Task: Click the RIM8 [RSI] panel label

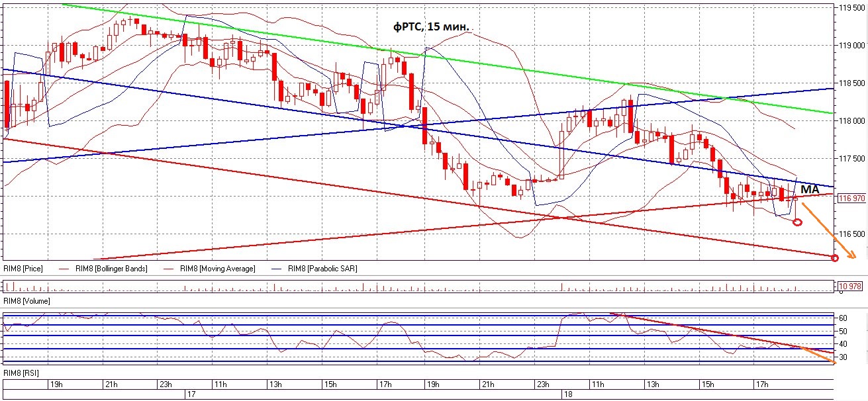Action: pos(21,375)
